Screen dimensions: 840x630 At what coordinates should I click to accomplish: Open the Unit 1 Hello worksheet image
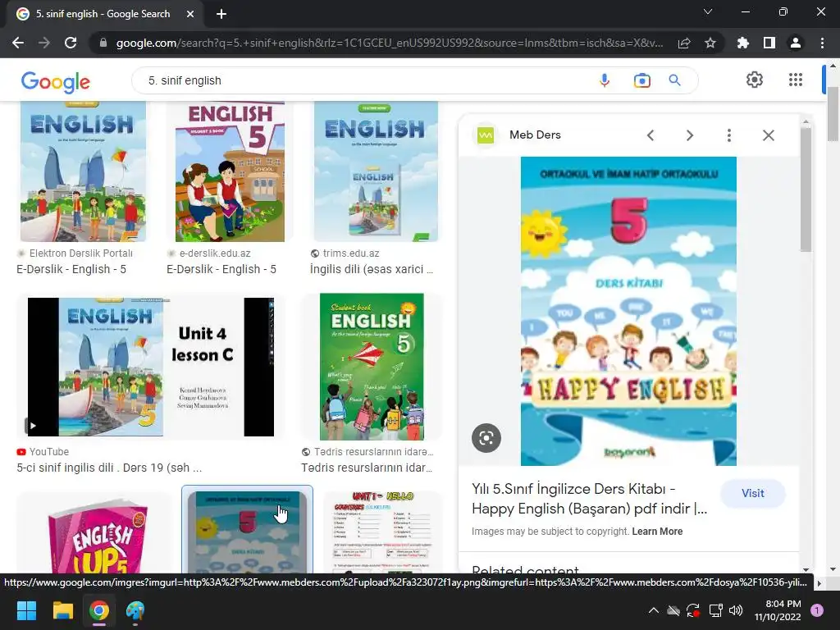point(382,533)
